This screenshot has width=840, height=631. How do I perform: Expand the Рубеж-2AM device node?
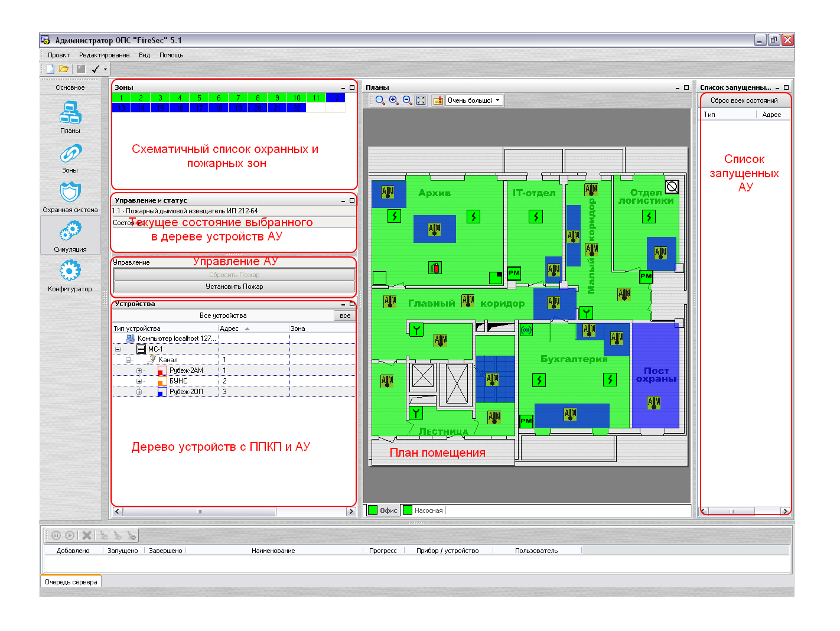139,371
